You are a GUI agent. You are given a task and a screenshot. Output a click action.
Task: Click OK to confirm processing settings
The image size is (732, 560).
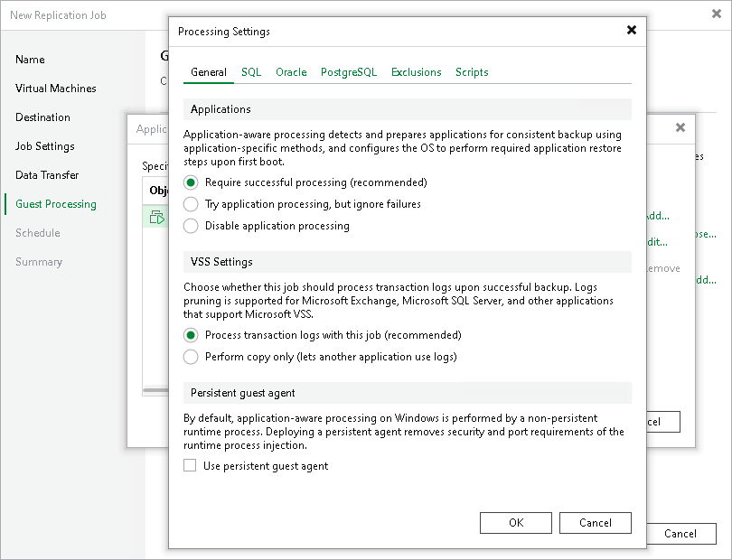tap(515, 522)
